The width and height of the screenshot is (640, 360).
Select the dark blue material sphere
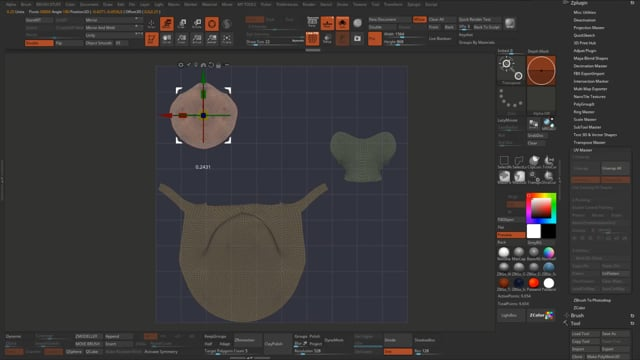(x=519, y=283)
